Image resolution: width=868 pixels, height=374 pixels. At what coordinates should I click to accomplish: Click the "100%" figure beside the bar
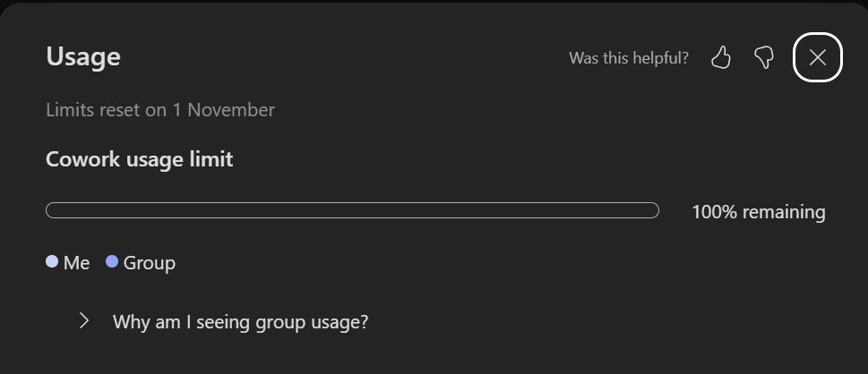[x=715, y=212]
